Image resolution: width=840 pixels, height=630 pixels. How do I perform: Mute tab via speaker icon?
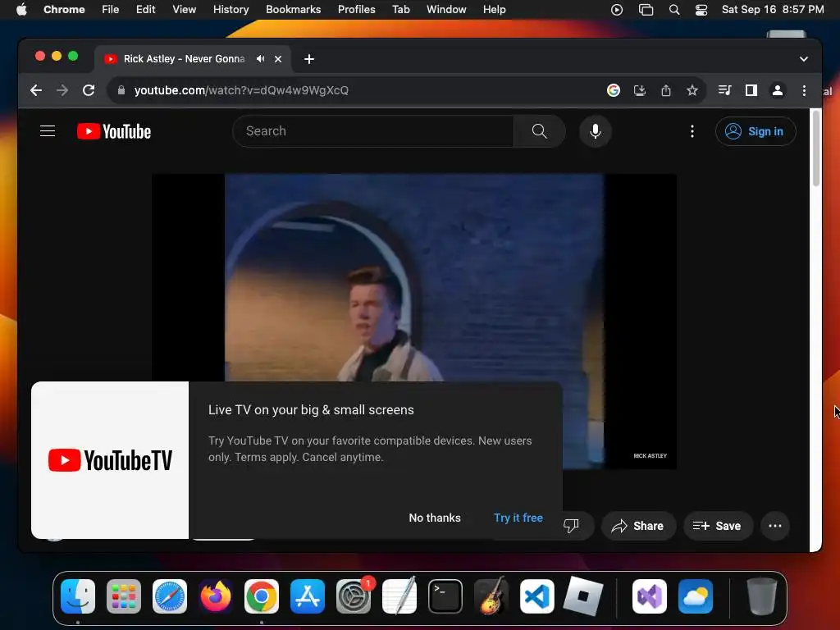click(x=260, y=59)
